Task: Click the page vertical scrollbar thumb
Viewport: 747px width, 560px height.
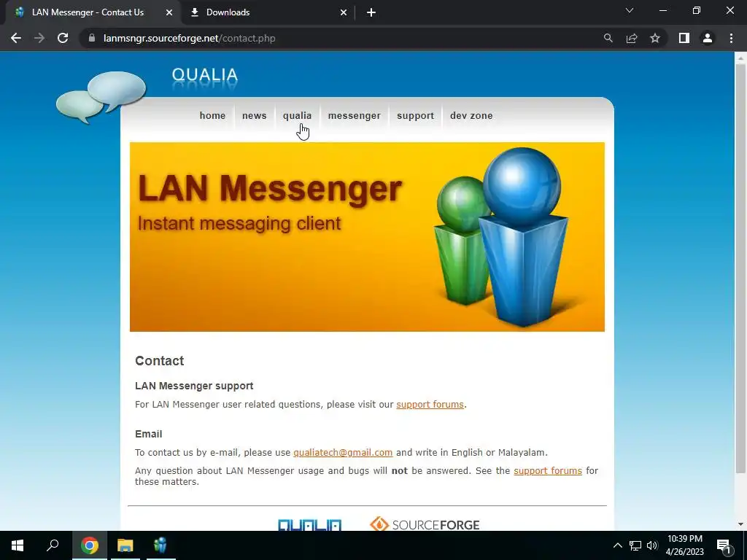Action: pos(740,268)
